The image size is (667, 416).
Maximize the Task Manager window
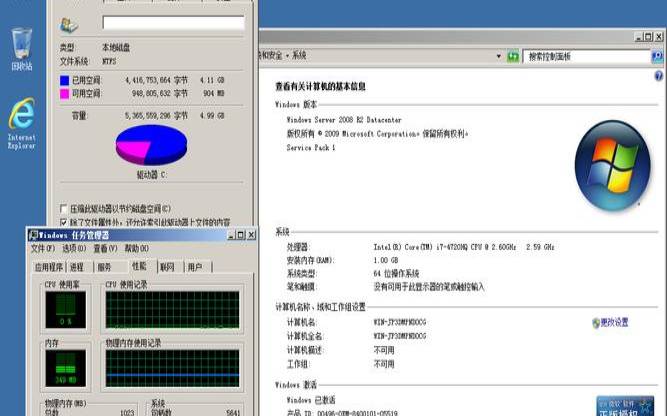241,235
